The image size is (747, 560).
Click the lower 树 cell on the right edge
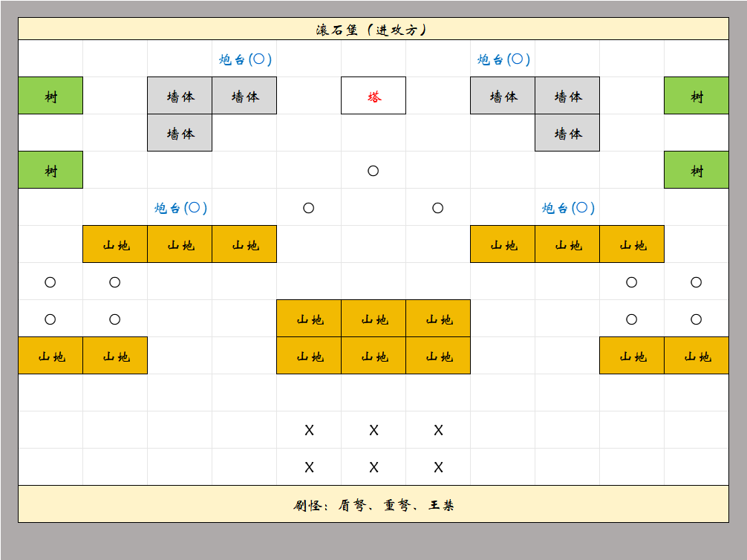pyautogui.click(x=697, y=169)
